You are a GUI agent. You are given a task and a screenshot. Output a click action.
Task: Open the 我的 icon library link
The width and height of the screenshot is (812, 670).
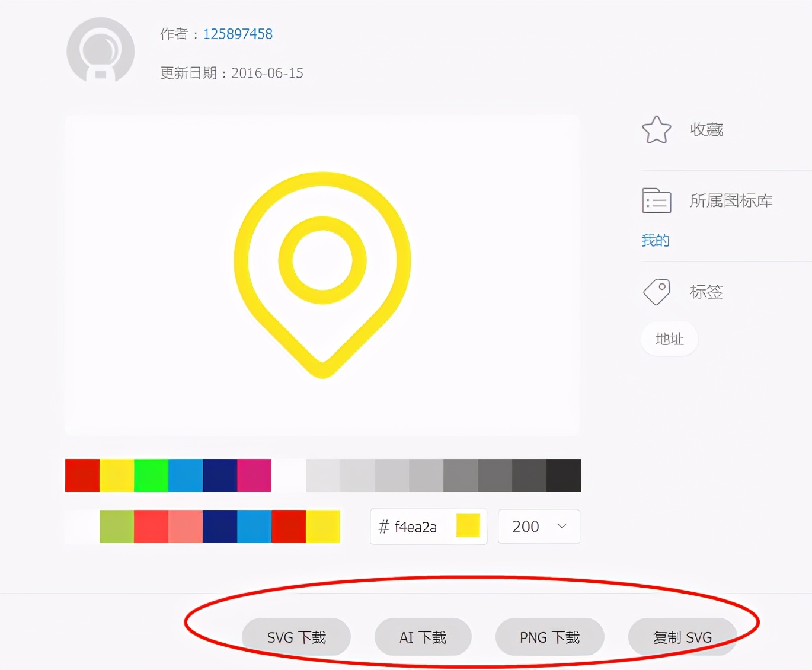(656, 240)
